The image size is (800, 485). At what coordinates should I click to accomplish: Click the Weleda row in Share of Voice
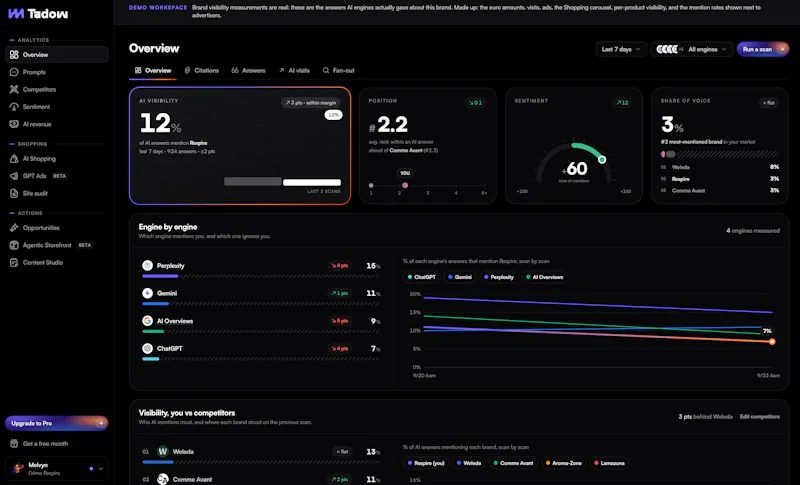pyautogui.click(x=720, y=167)
